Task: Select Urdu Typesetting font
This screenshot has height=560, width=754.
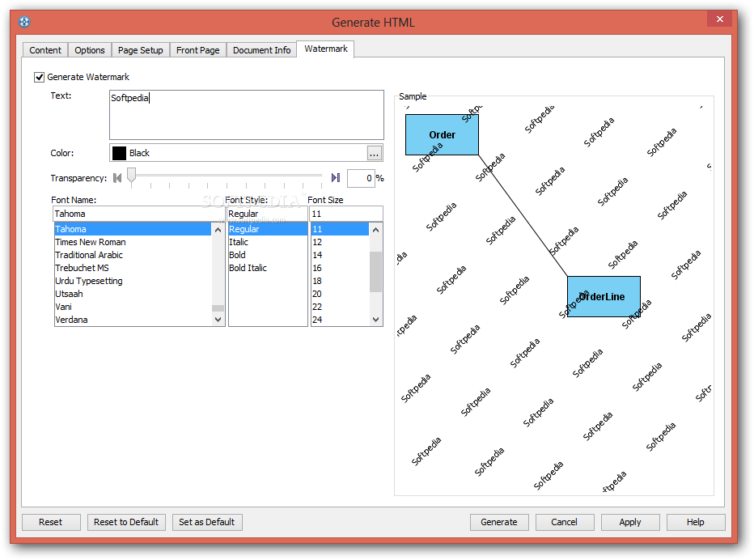Action: 133,281
